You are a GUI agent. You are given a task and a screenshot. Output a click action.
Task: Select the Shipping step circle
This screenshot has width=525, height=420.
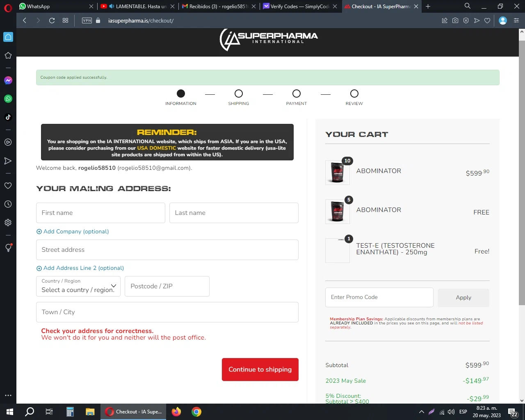pos(239,94)
